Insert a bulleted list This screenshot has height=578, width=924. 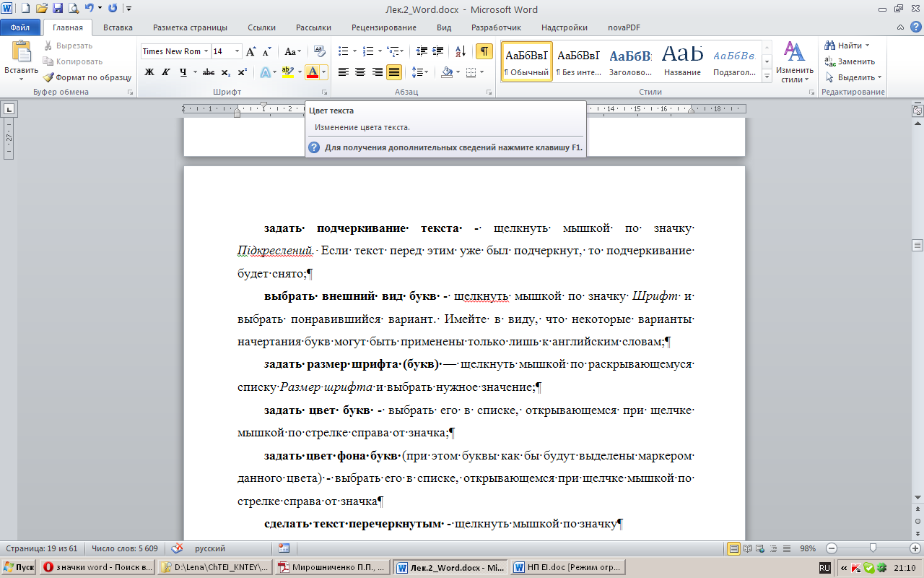click(344, 51)
